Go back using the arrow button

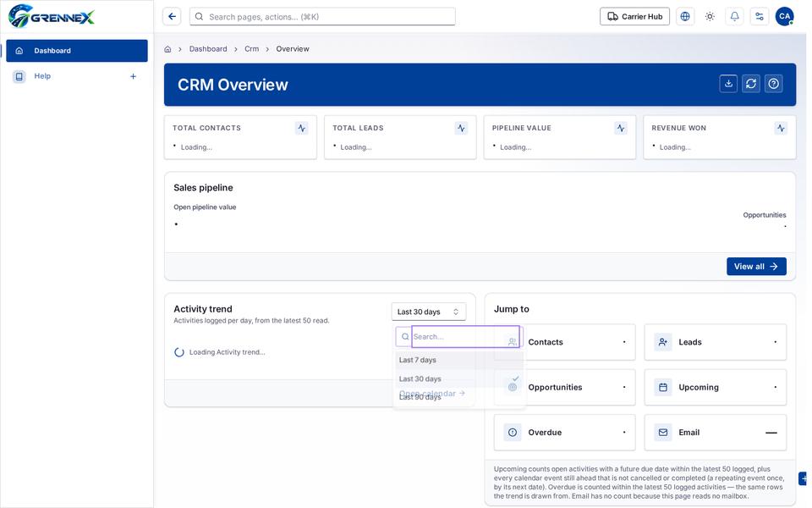(x=172, y=17)
